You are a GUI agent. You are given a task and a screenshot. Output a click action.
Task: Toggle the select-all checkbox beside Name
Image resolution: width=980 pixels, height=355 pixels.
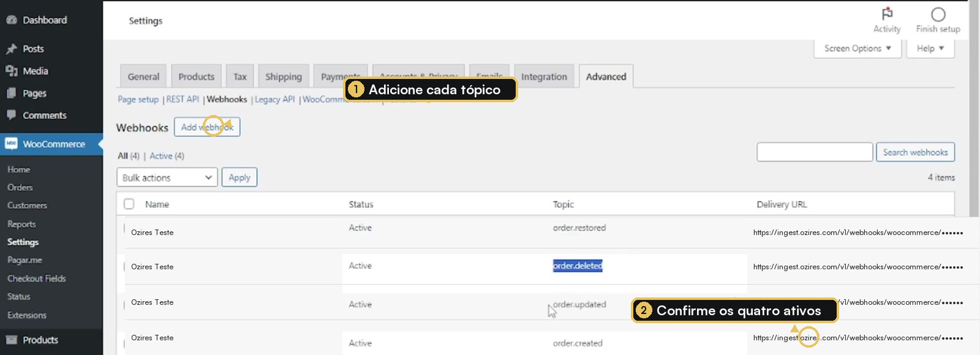(129, 204)
